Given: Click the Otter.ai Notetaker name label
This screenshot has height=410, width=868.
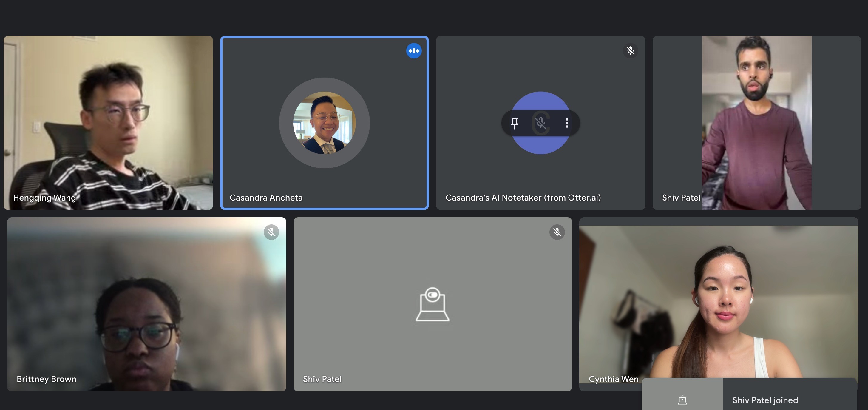Looking at the screenshot, I should [523, 198].
